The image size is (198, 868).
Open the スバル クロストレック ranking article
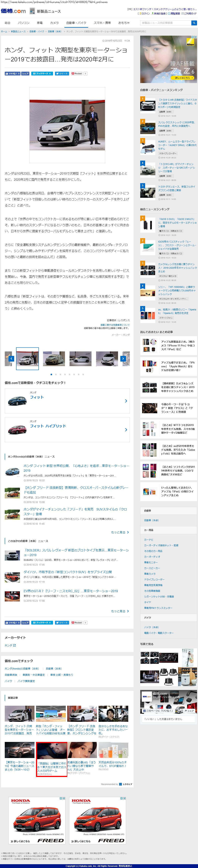coord(177,124)
